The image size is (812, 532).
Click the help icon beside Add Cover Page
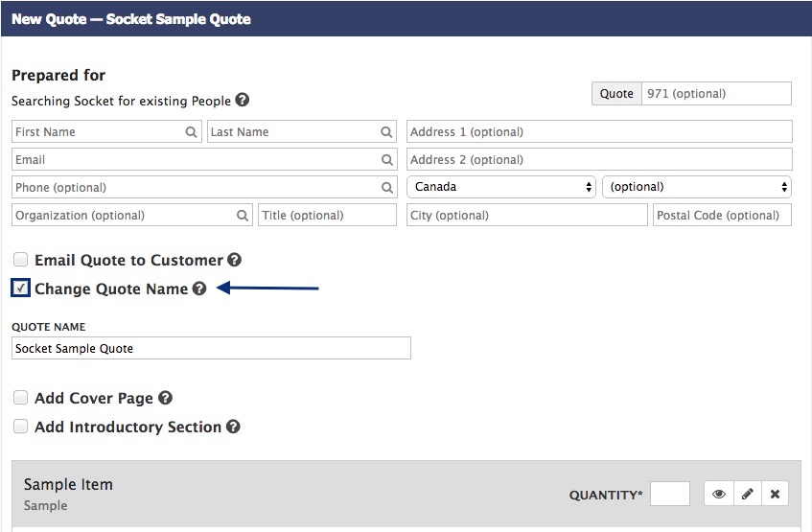(x=165, y=398)
